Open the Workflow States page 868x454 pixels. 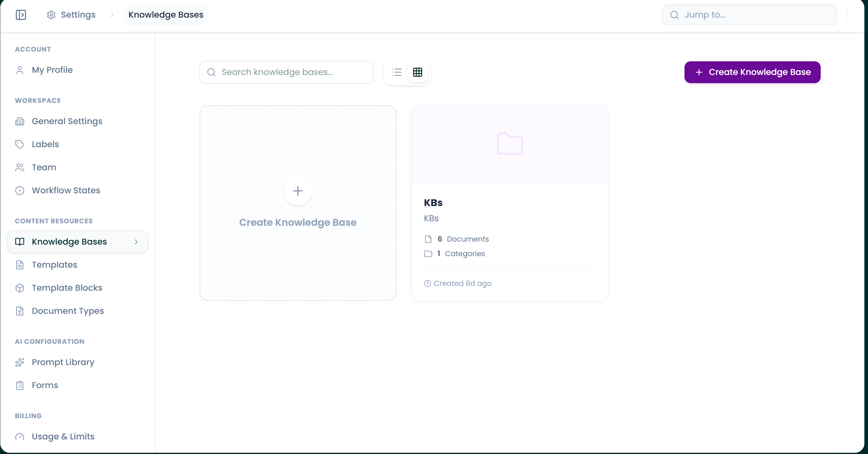(66, 190)
